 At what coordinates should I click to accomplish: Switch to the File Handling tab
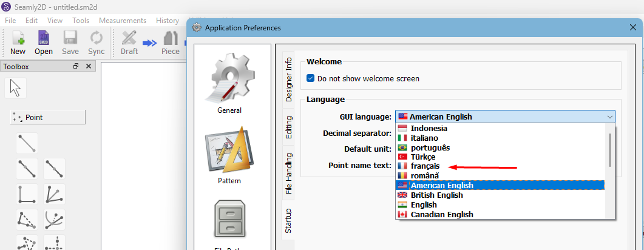pyautogui.click(x=289, y=173)
